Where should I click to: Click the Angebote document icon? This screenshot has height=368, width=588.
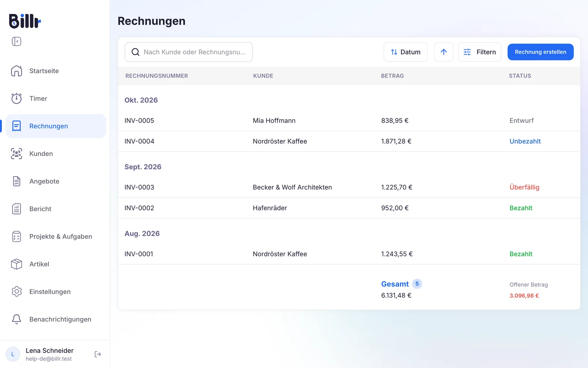[17, 181]
